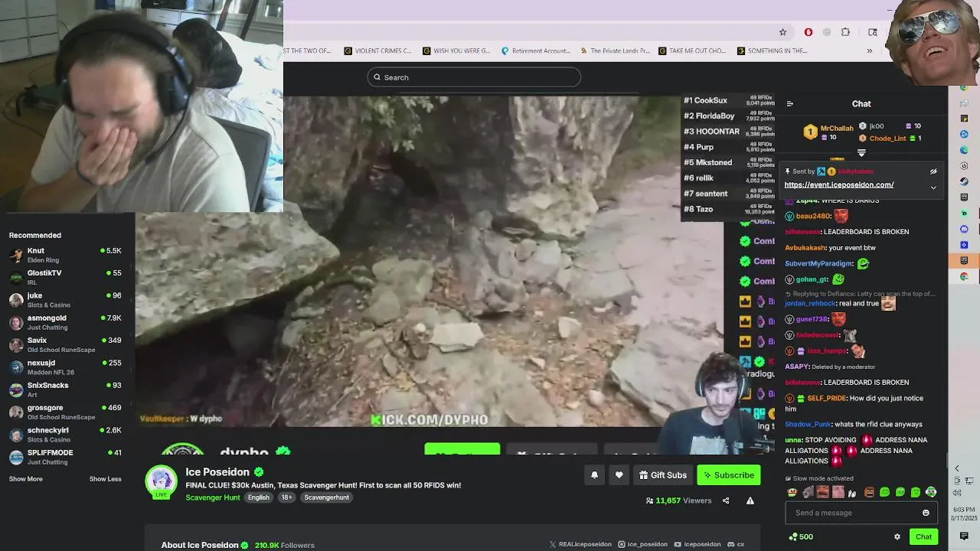This screenshot has width=980, height=551.
Task: View the 500 channel points balance
Action: coord(801,537)
